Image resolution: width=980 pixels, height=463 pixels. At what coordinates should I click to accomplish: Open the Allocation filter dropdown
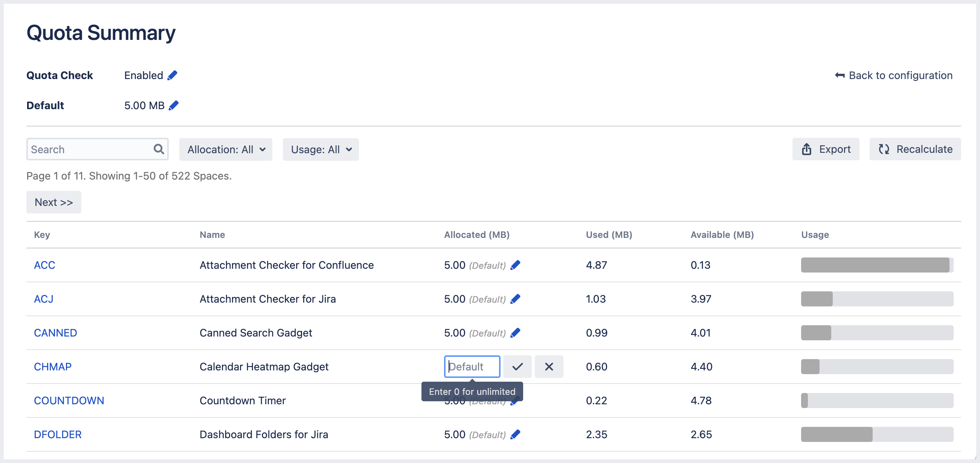coord(225,149)
